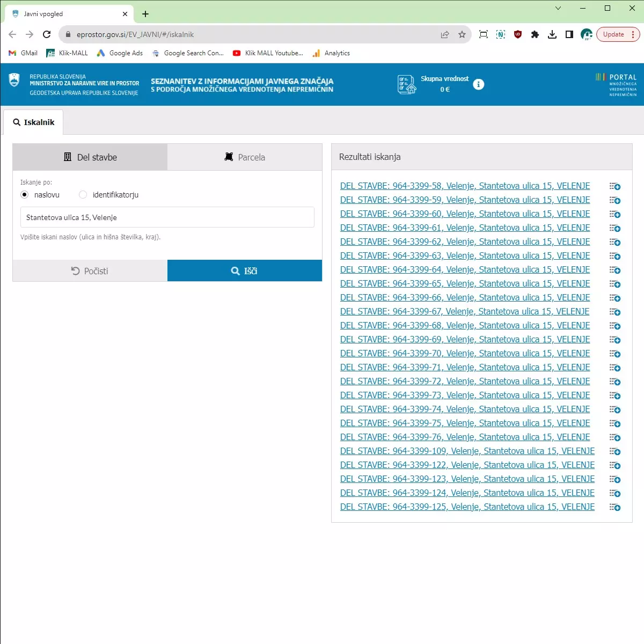Click the info icon near Skupna vrednost
644x644 pixels.
point(478,84)
